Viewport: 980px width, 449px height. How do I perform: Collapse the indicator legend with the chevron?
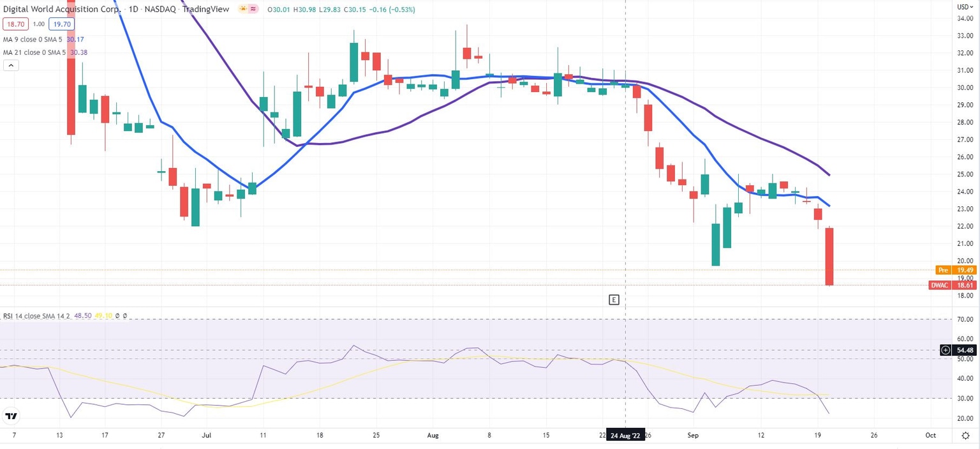[x=11, y=65]
